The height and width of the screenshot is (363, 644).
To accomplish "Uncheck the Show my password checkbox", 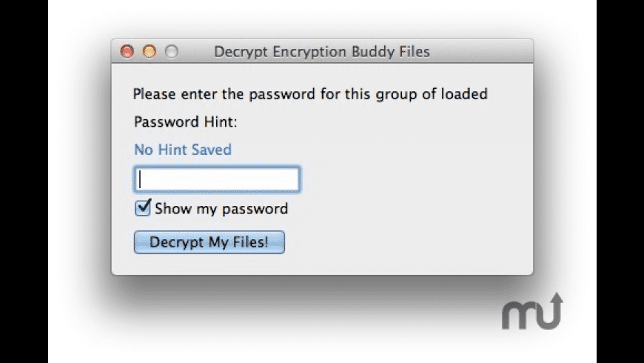I will [143, 208].
